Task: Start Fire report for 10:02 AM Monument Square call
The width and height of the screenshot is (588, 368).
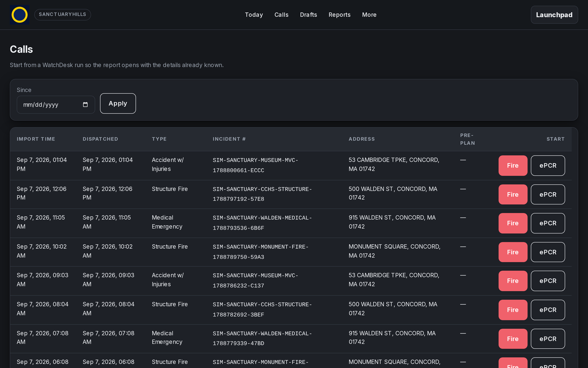Action: 513,252
